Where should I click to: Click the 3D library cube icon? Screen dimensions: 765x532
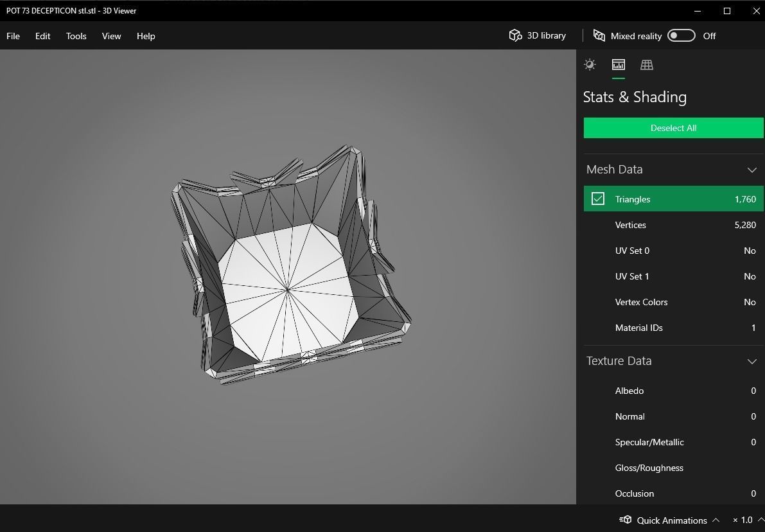515,35
